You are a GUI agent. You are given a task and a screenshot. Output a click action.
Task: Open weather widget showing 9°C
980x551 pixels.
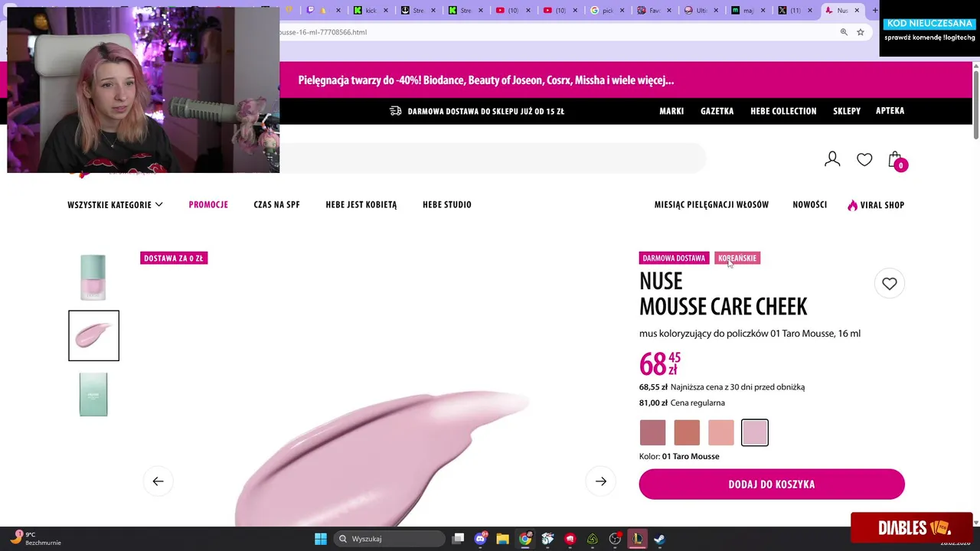click(34, 539)
